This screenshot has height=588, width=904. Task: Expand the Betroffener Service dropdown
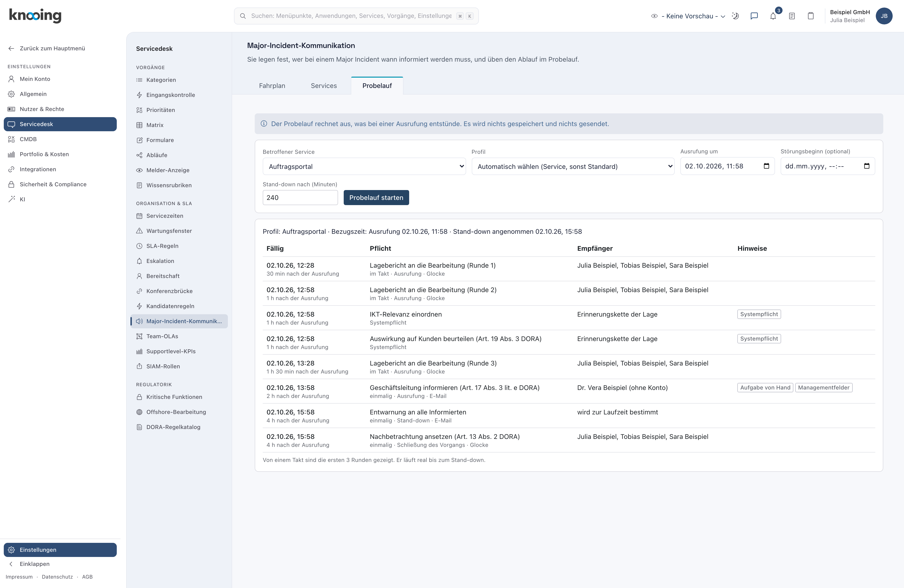pyautogui.click(x=364, y=166)
